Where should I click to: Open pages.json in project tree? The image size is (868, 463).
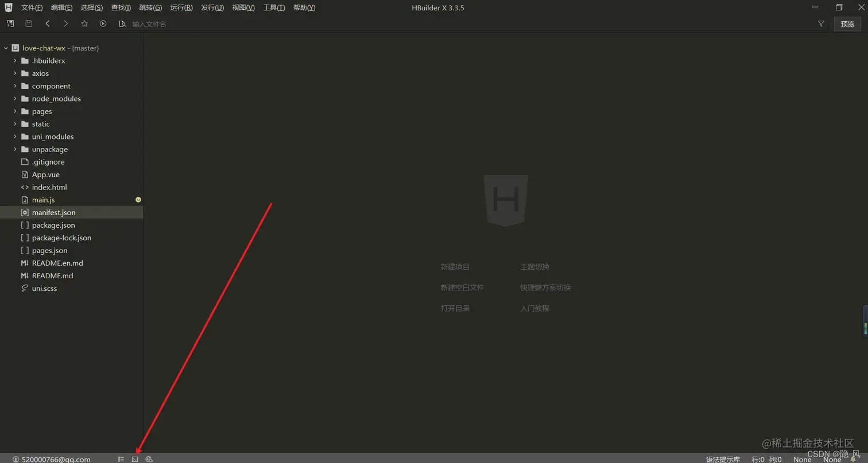(x=49, y=250)
